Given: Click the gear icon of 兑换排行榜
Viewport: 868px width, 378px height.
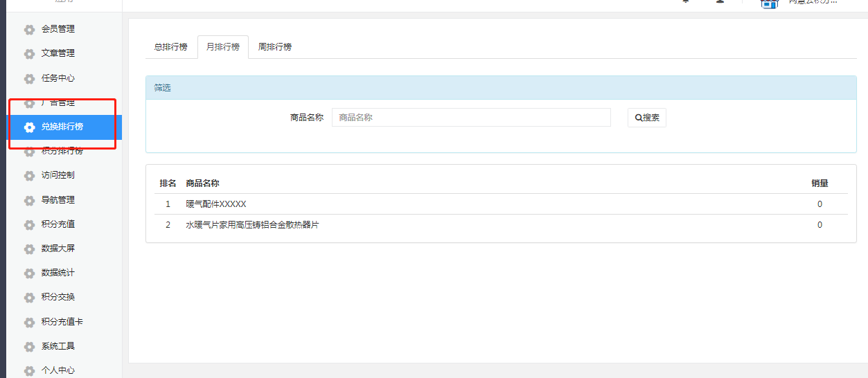Looking at the screenshot, I should tap(29, 127).
